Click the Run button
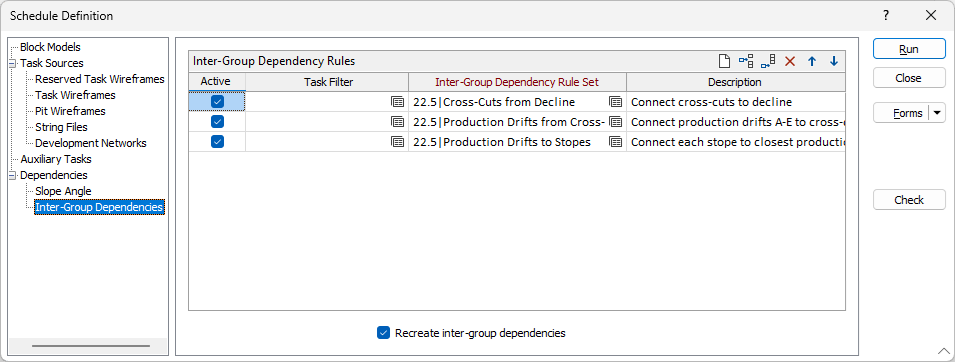 pos(909,49)
